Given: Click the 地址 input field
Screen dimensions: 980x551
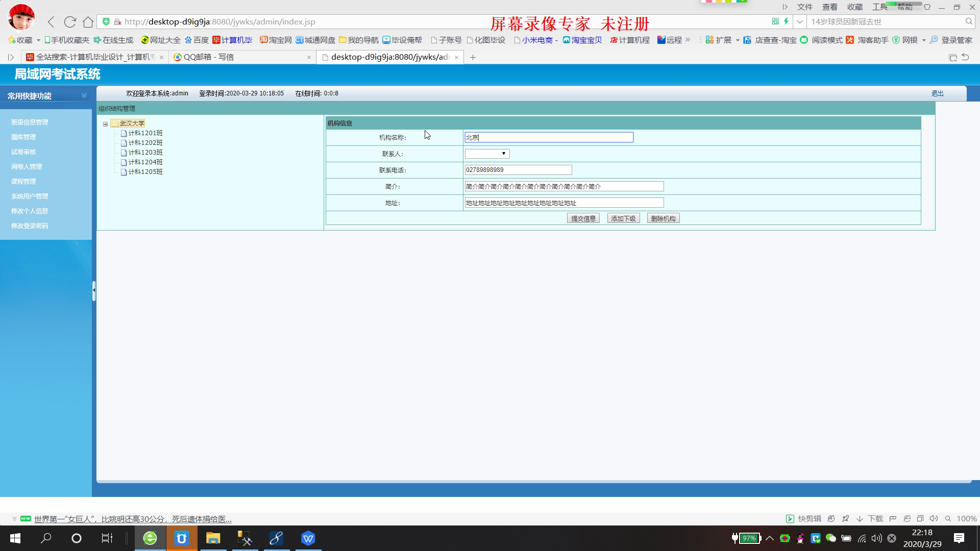Looking at the screenshot, I should (564, 203).
